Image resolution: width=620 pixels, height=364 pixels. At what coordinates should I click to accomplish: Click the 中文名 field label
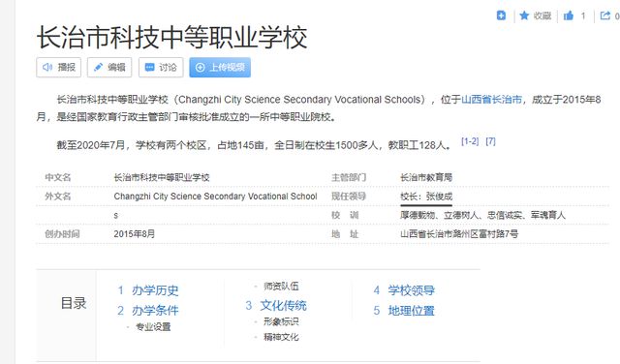click(58, 177)
